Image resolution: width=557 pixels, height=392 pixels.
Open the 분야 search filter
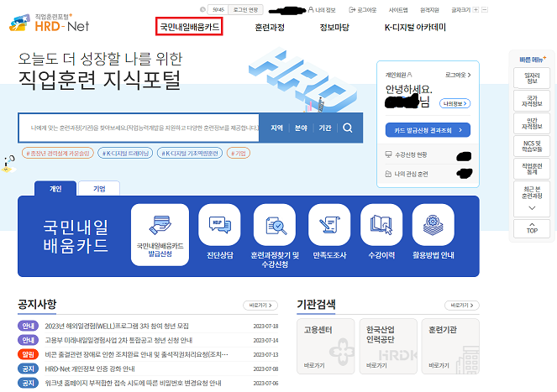[301, 128]
